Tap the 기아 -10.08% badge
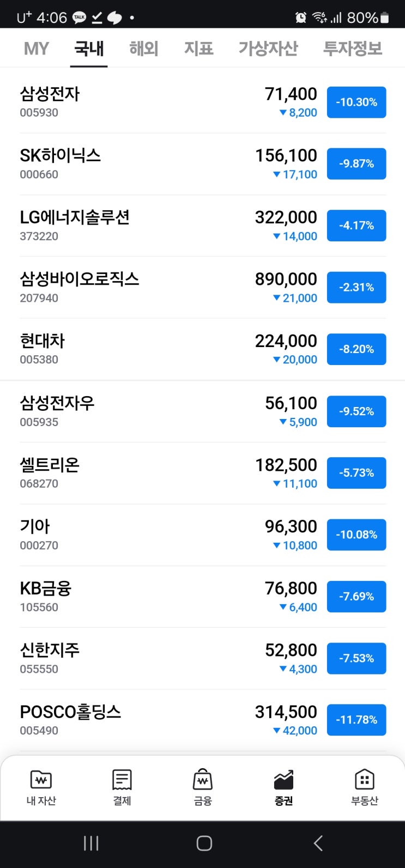The width and height of the screenshot is (405, 868). 356,535
